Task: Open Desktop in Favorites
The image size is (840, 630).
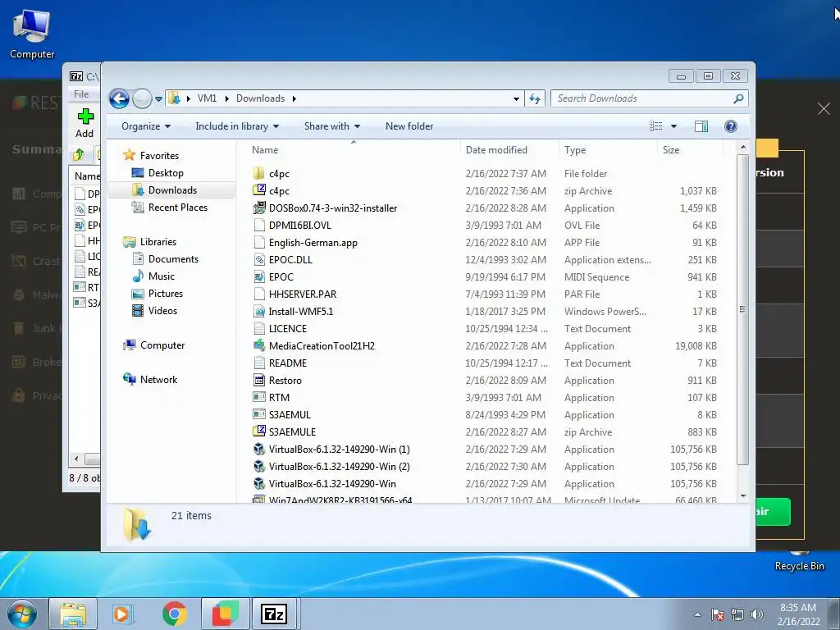Action: point(158,173)
